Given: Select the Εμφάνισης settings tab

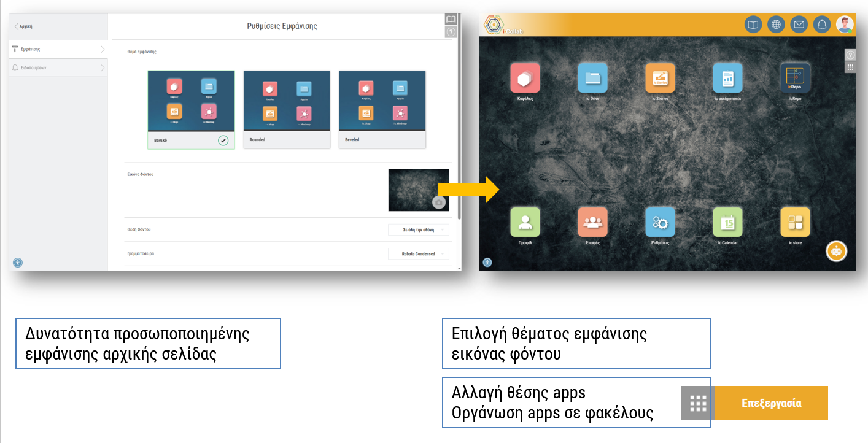Looking at the screenshot, I should click(x=58, y=49).
